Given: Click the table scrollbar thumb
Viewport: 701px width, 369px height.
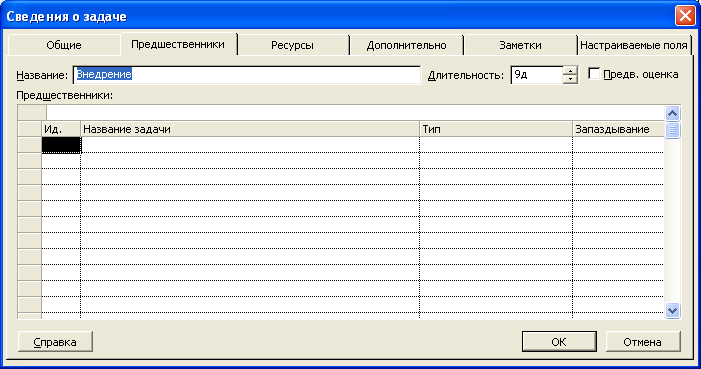Looking at the screenshot, I should pos(672,131).
